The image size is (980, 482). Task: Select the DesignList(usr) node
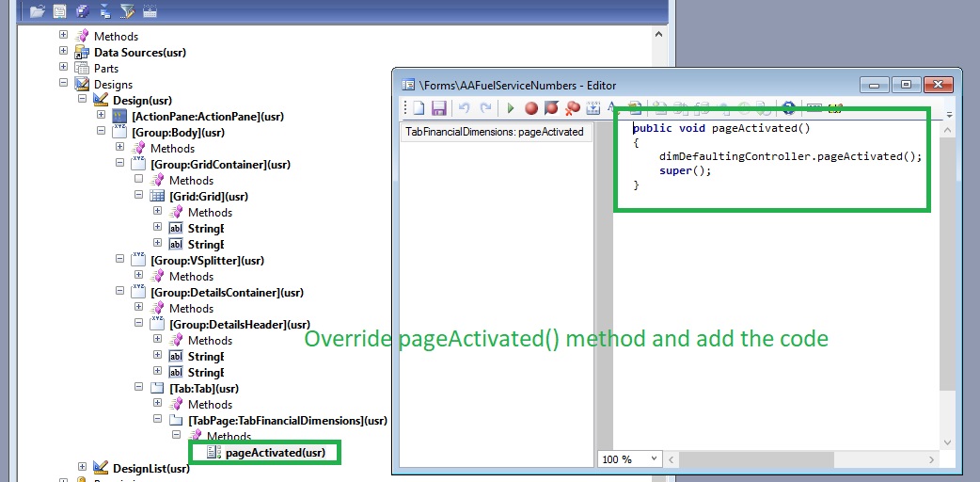pyautogui.click(x=151, y=468)
